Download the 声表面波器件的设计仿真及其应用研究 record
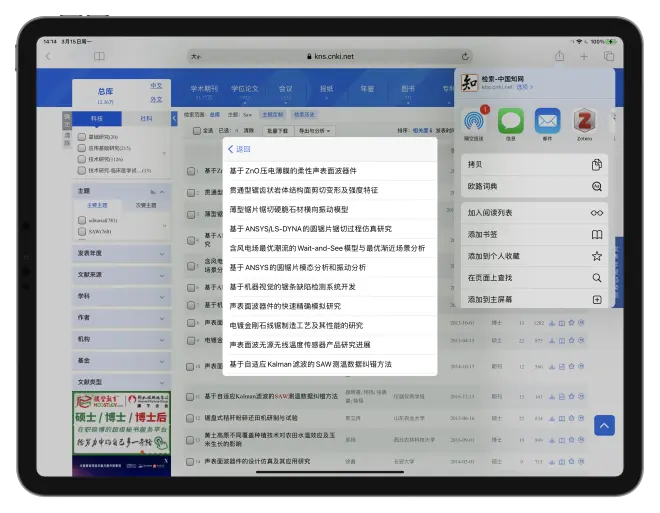The width and height of the screenshot is (660, 513). coord(552,462)
